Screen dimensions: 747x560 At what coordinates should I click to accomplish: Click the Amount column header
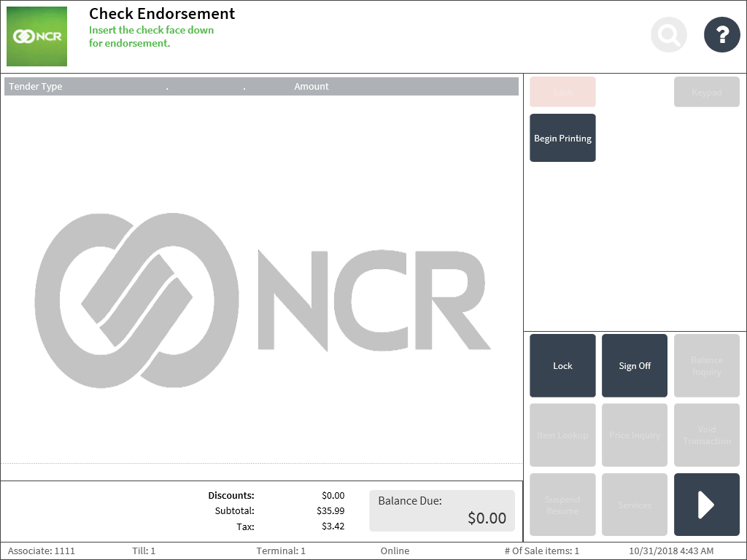pos(311,87)
